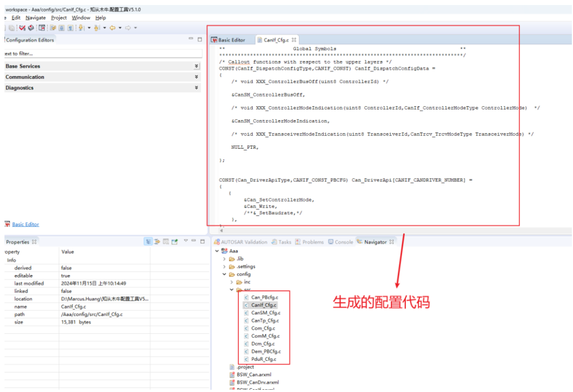
Task: Click the red checkmark validate toolbar icon
Action: point(22,28)
